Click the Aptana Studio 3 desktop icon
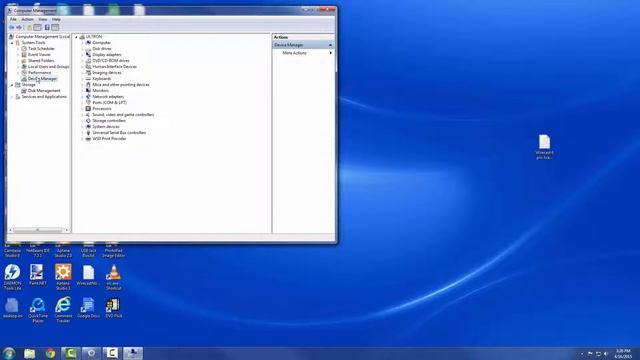Viewport: 640px width, 360px height. pos(63,277)
